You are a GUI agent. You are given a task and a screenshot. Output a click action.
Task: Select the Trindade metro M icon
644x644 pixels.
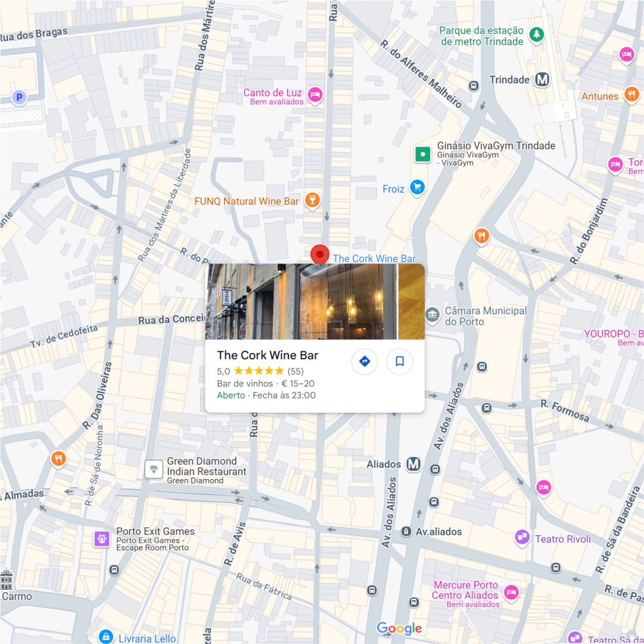tap(542, 79)
